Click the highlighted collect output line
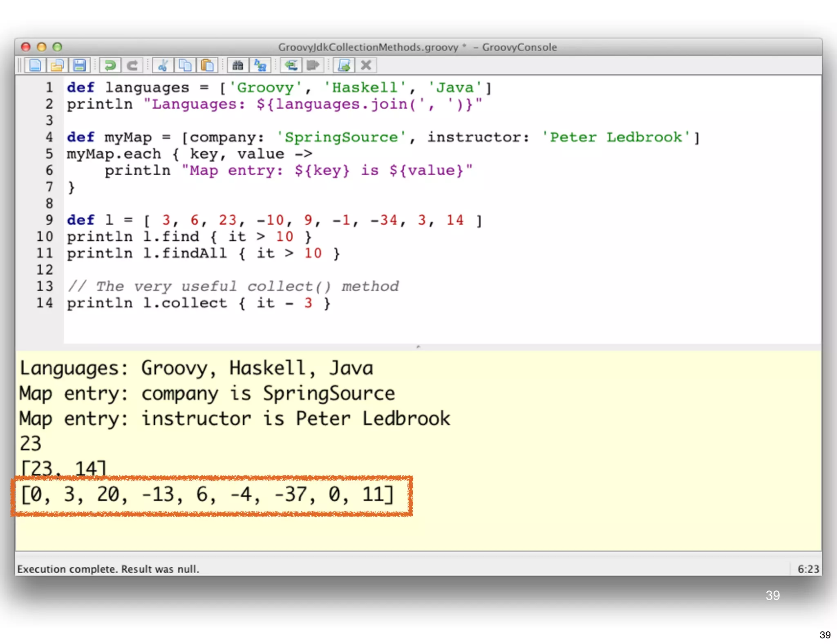This screenshot has width=837, height=644. pyautogui.click(x=207, y=494)
